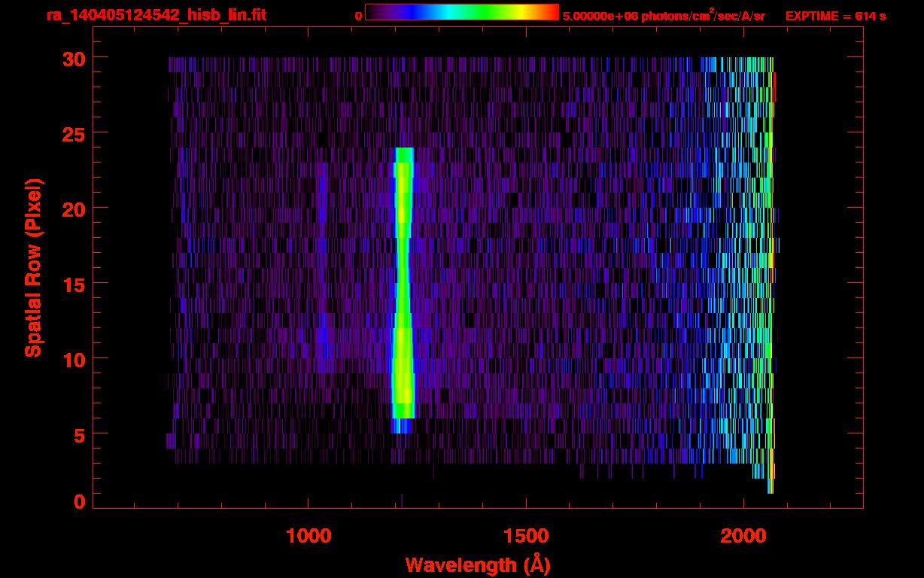Click the rainbow color scale bar
924x578 pixels.
(x=462, y=12)
